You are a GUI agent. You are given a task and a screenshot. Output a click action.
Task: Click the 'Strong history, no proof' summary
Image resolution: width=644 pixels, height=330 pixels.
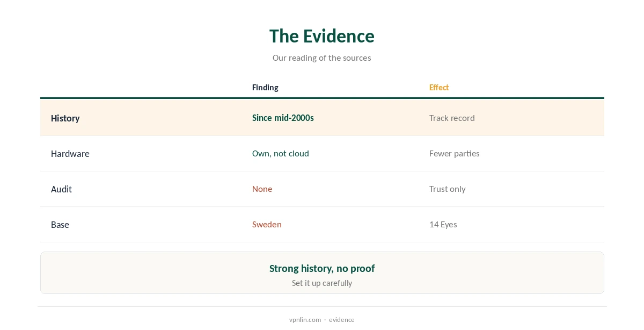click(322, 268)
